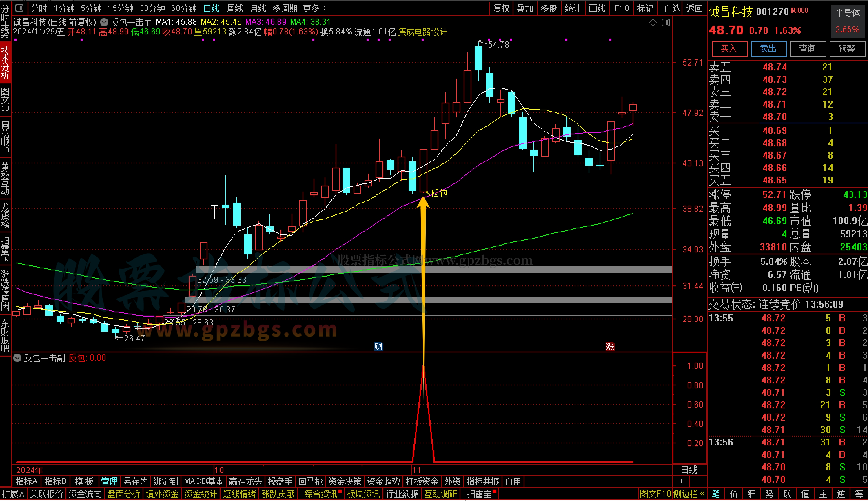The height and width of the screenshot is (501, 868).
Task: Expand the 反包一击主 indicator dropdown arrow
Action: [x=104, y=22]
